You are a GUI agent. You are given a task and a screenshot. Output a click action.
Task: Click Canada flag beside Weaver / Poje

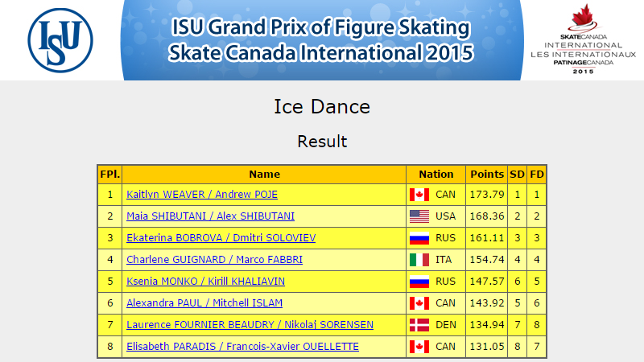click(419, 195)
